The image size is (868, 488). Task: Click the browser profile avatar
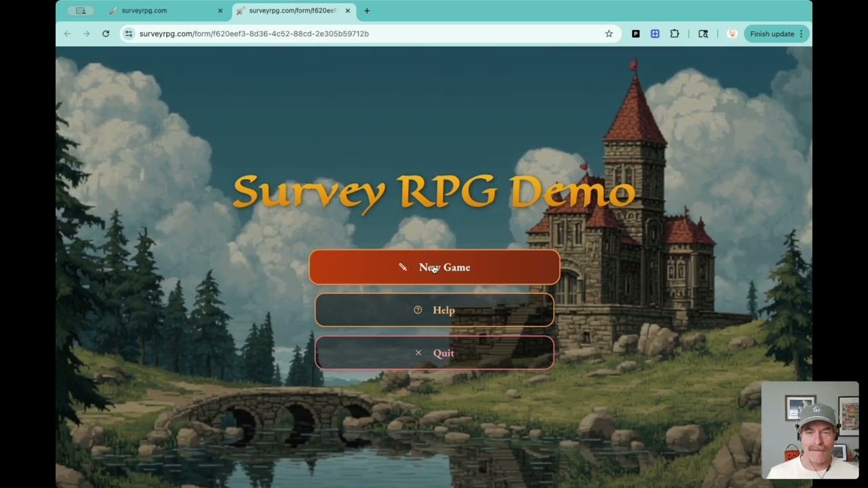click(732, 33)
